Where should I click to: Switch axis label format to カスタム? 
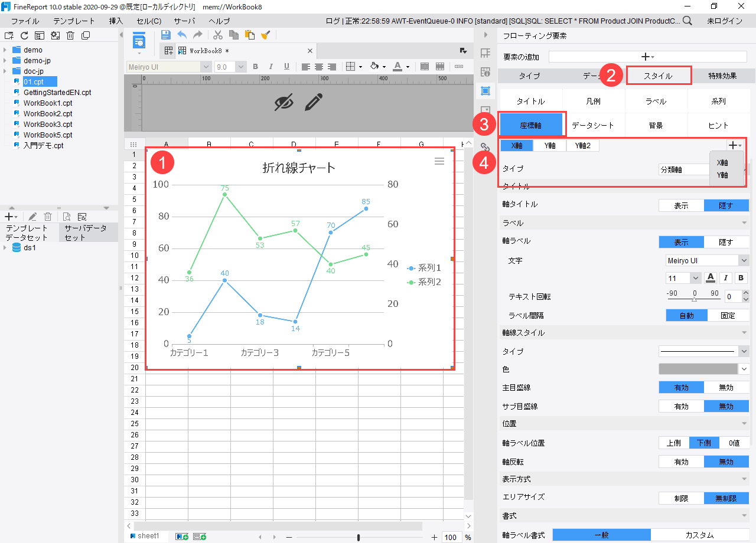point(699,535)
